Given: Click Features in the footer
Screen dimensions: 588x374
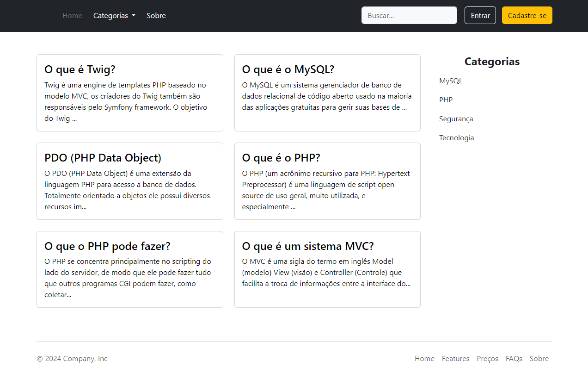Looking at the screenshot, I should tap(455, 358).
